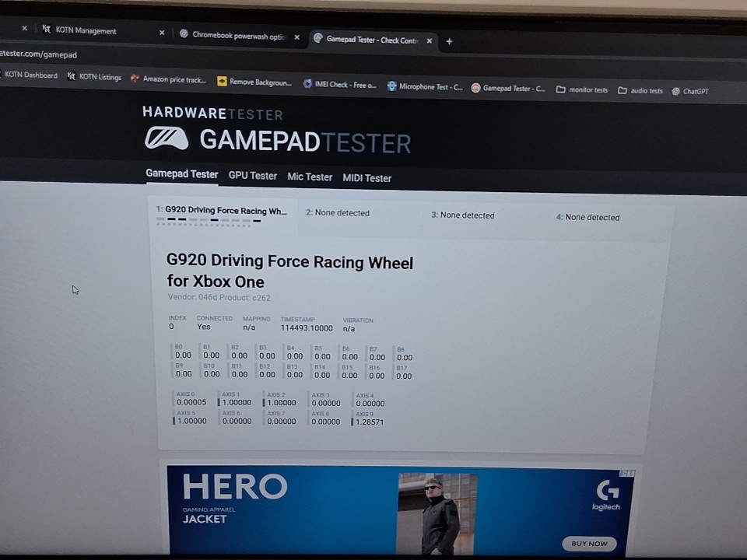Open the Remove Background bookmark
The image size is (747, 560).
(x=254, y=82)
